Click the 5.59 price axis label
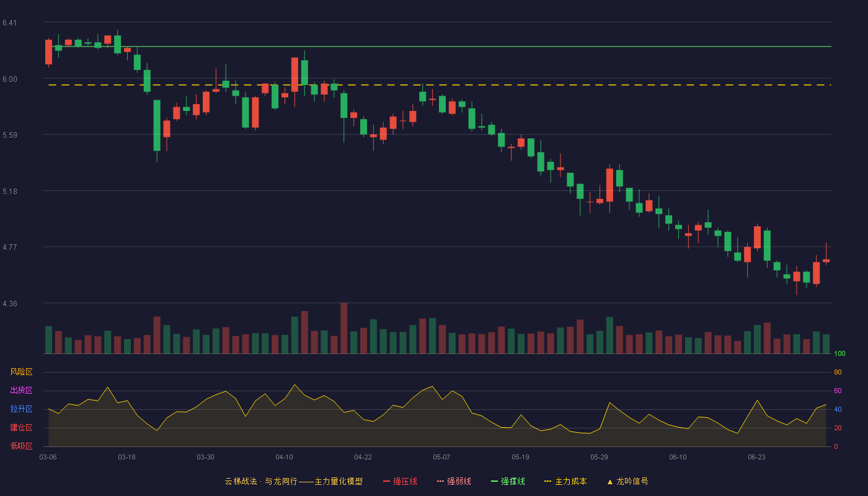Image resolution: width=868 pixels, height=496 pixels. click(9, 135)
